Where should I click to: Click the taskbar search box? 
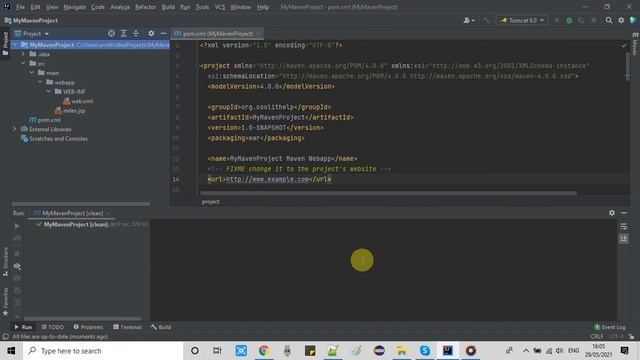coord(103,351)
